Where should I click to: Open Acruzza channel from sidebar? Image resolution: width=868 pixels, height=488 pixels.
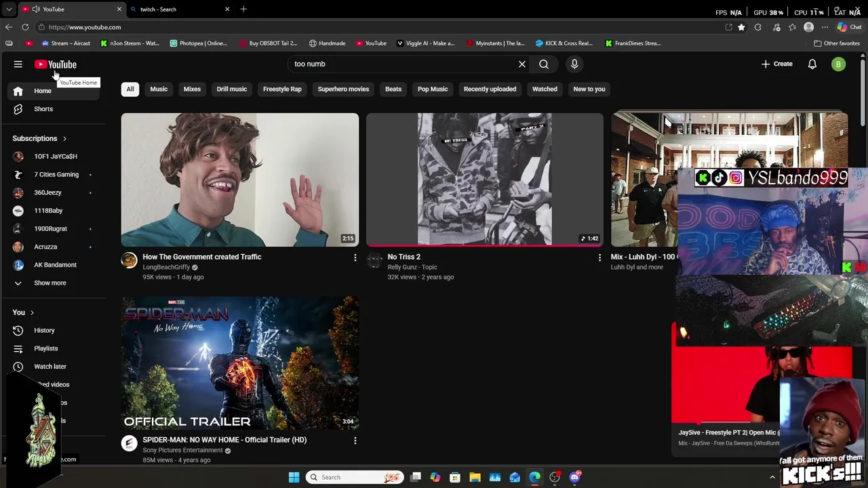53,247
